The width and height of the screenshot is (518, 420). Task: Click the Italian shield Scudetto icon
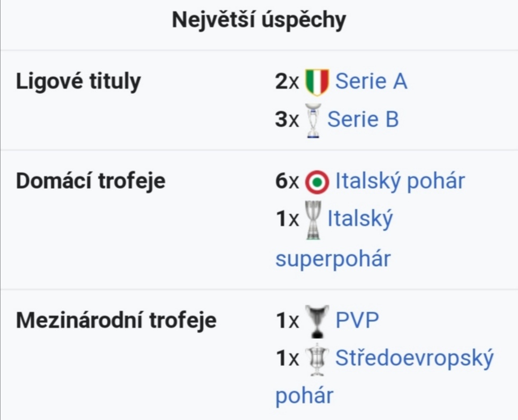coord(316,82)
